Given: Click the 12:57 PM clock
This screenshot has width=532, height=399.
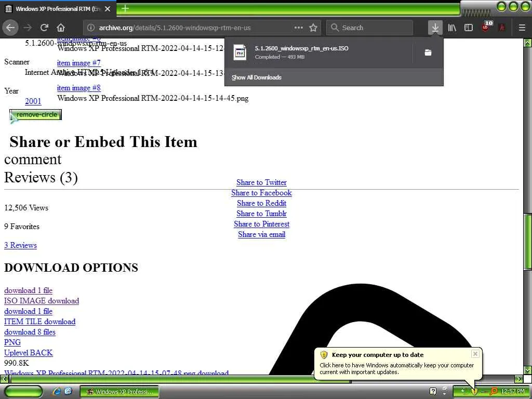Looking at the screenshot, I should [x=513, y=392].
